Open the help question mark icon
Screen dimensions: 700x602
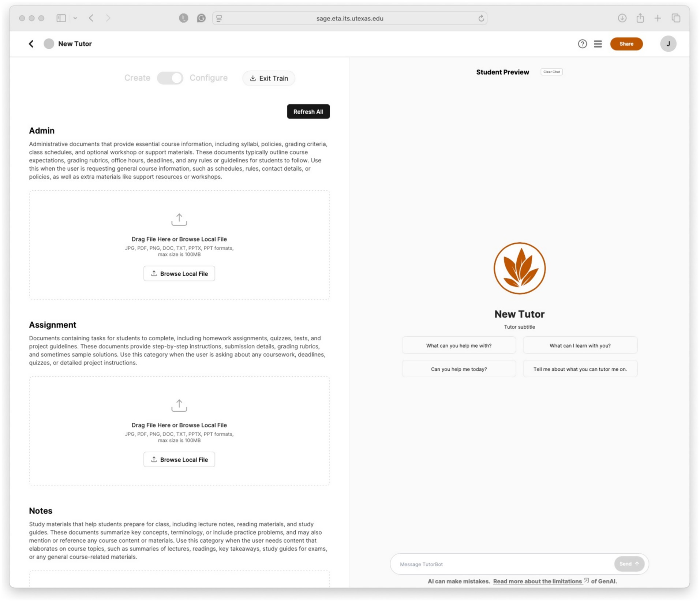click(x=582, y=44)
